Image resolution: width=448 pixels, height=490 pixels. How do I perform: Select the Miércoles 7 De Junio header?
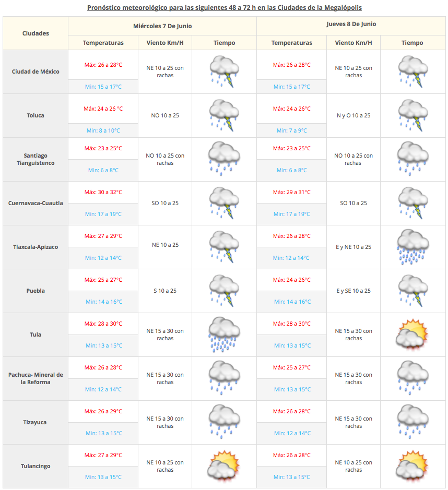point(162,25)
